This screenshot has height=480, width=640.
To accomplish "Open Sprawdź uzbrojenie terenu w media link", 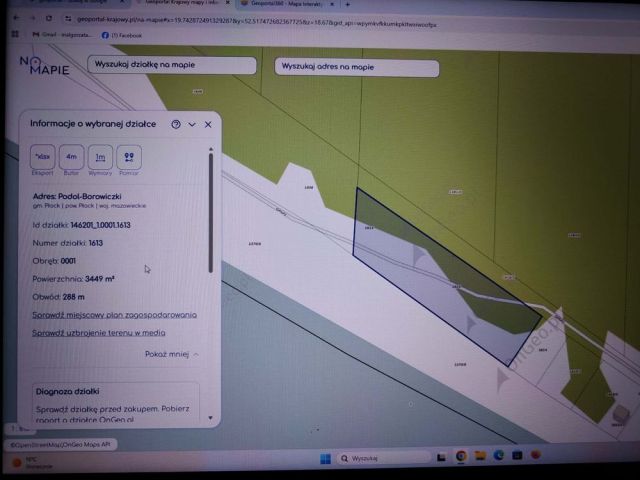I will point(99,333).
